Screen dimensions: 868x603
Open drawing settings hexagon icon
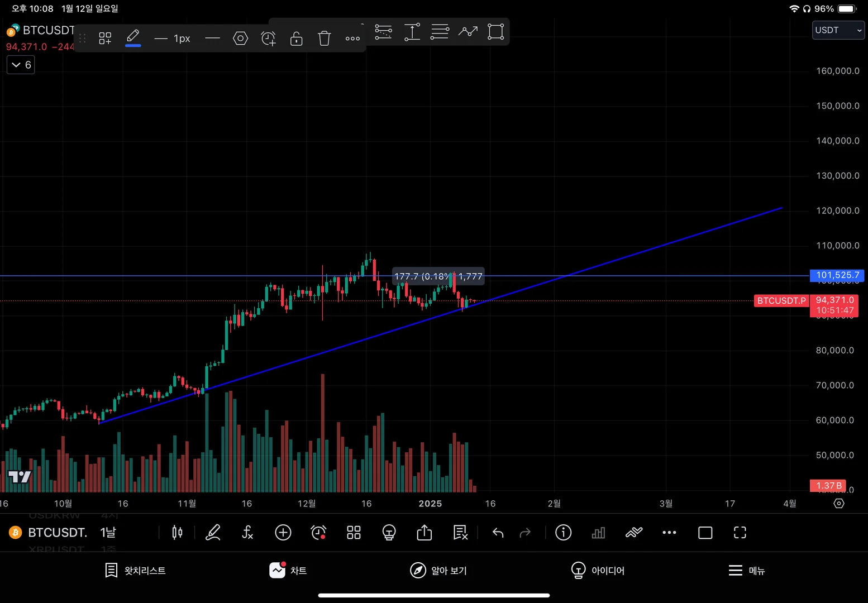click(240, 38)
